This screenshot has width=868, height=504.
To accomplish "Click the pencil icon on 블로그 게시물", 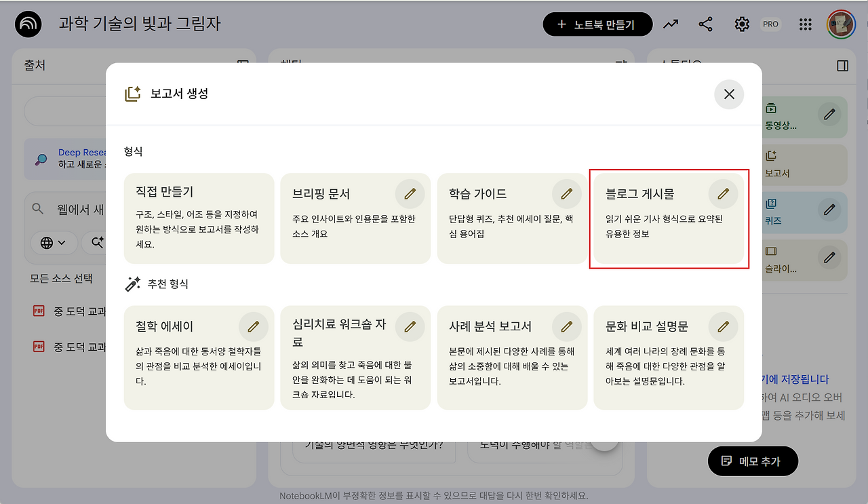I will click(724, 194).
